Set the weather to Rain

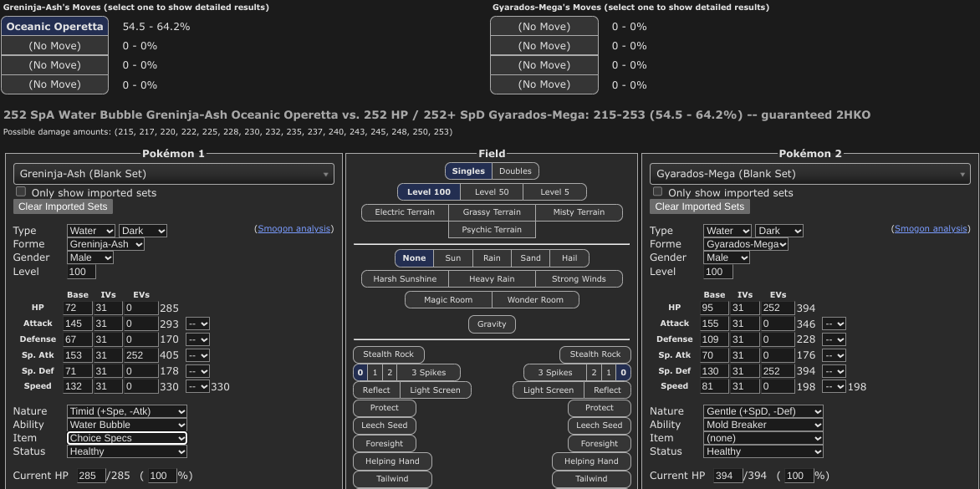(492, 258)
